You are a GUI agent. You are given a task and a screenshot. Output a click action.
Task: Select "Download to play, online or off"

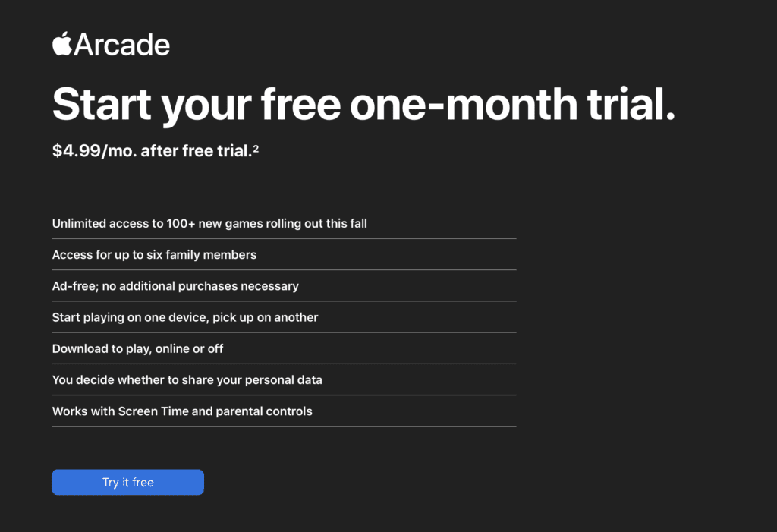137,349
